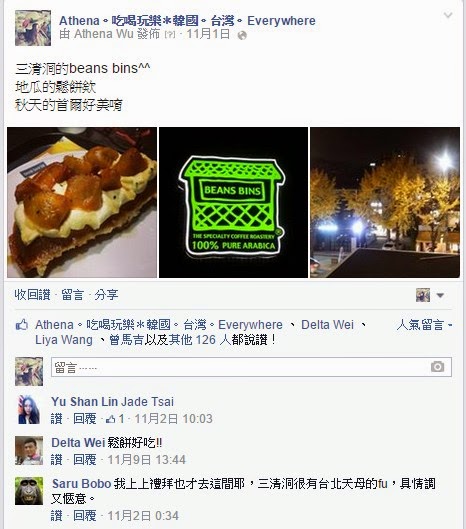Screen dimensions: 466x529
Task: Click 分享 to share the post
Action: point(106,295)
